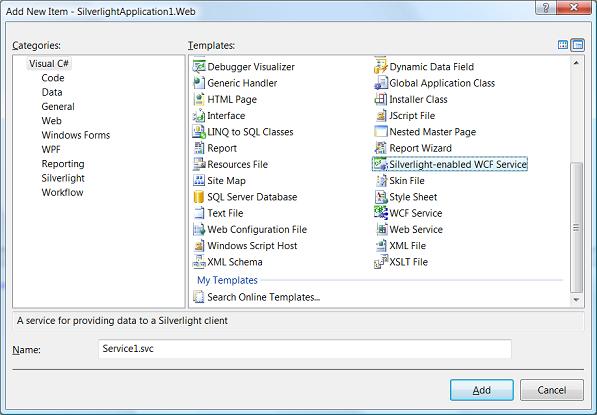Choose the Reporting category
Screen dimensions: 597x415
(x=63, y=164)
